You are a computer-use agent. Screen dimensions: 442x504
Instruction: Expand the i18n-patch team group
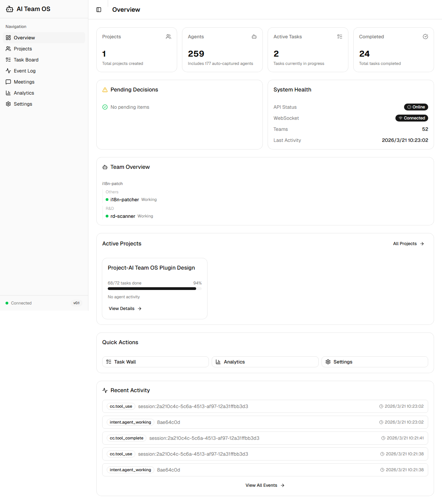click(x=112, y=183)
